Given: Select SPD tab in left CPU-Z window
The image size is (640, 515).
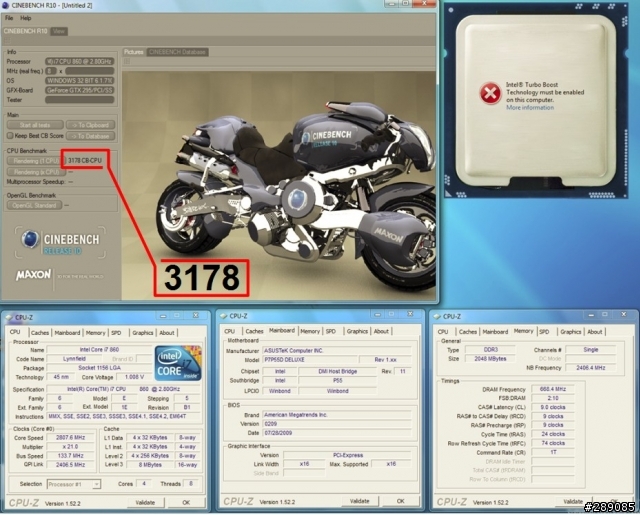Looking at the screenshot, I should [x=116, y=333].
